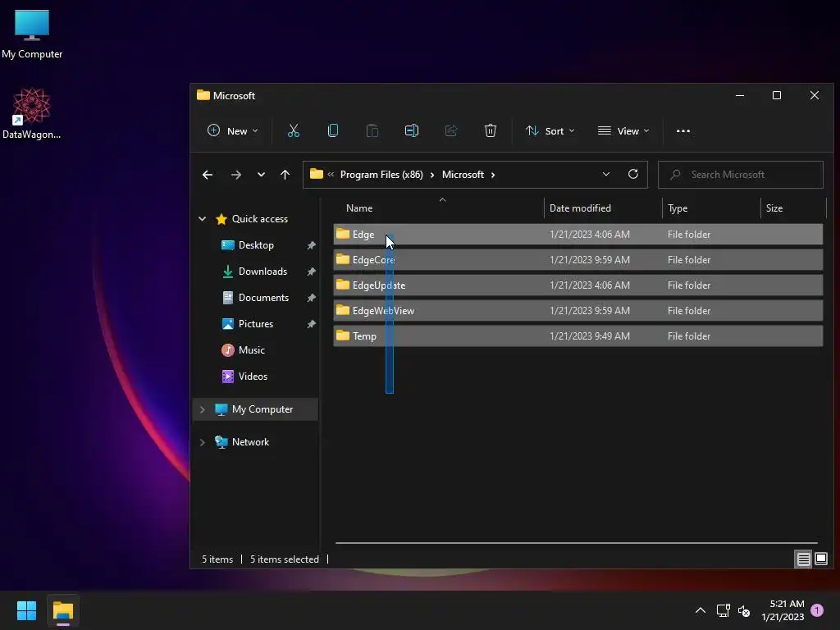Click the pin beside Pictures

click(311, 324)
